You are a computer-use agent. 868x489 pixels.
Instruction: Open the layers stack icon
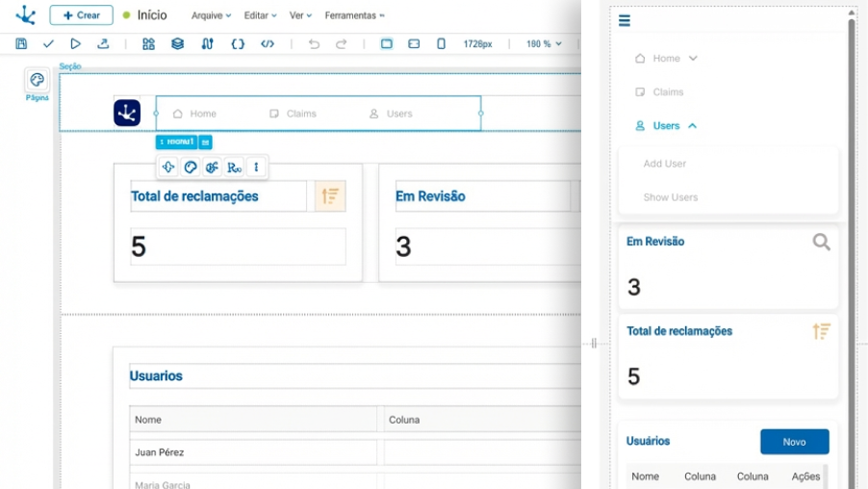[x=177, y=44]
